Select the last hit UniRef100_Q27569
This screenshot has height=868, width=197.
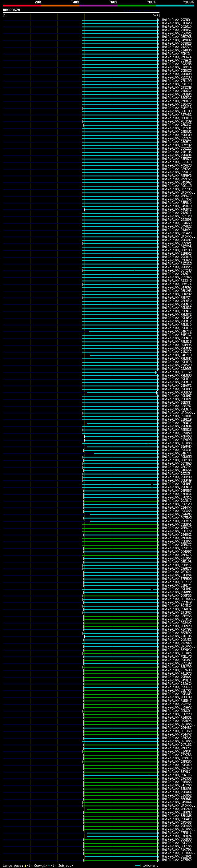coord(177,859)
